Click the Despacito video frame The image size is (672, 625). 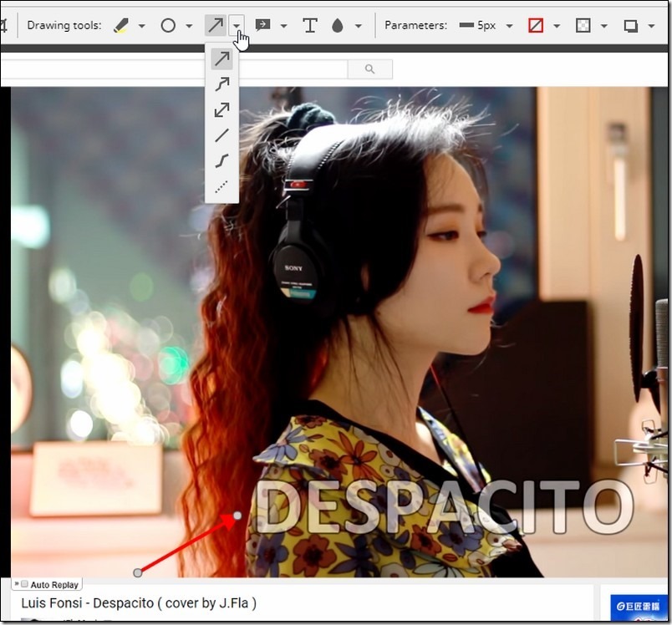(x=339, y=332)
